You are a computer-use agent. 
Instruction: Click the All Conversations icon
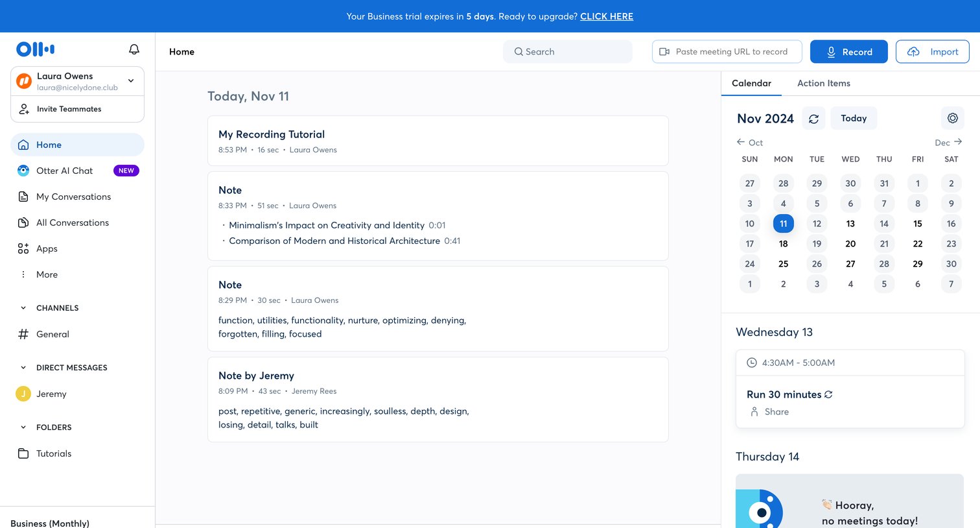coord(23,222)
